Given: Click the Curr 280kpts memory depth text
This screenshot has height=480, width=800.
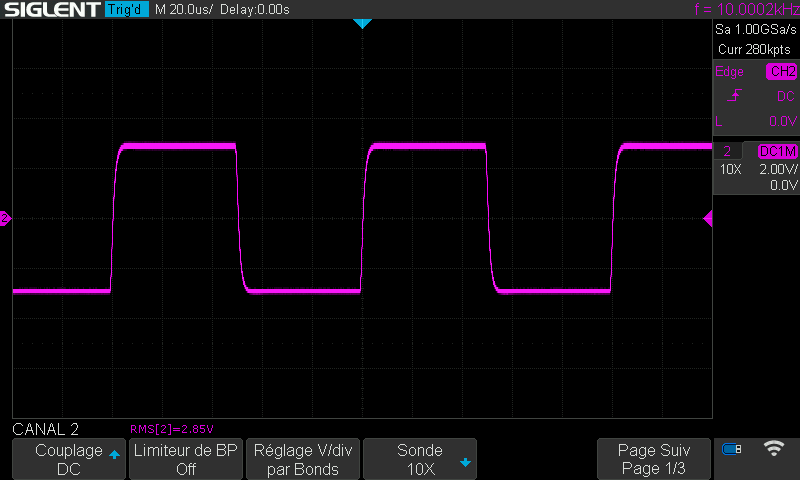Looking at the screenshot, I should click(754, 49).
